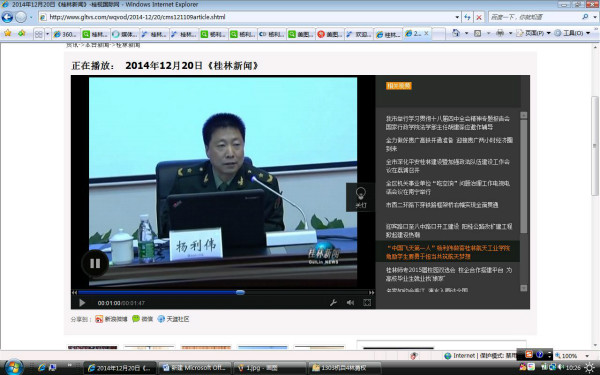The height and width of the screenshot is (375, 600).
Task: Pause the video with the overlay pause button
Action: pos(95,263)
